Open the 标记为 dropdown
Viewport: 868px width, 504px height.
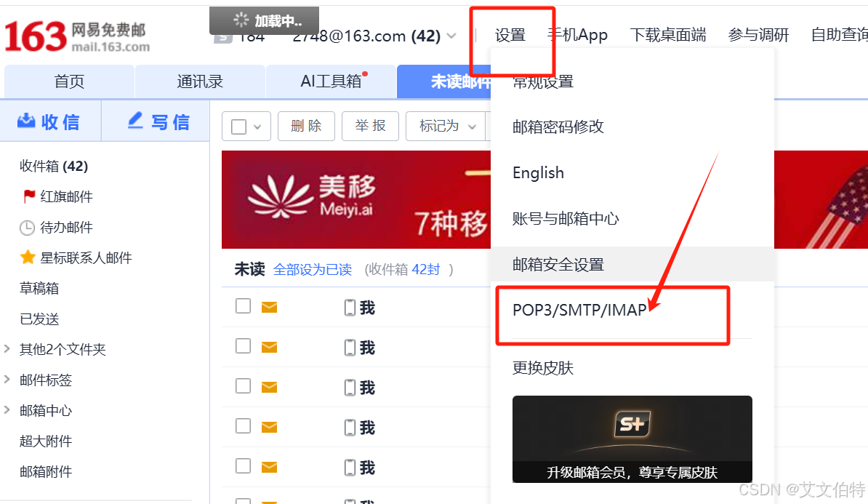click(447, 127)
